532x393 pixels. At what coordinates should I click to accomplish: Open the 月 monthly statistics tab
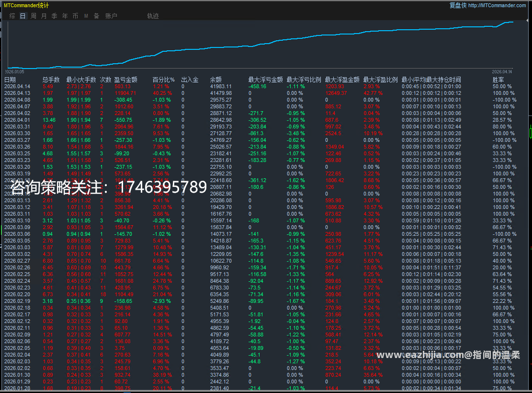coord(44,16)
